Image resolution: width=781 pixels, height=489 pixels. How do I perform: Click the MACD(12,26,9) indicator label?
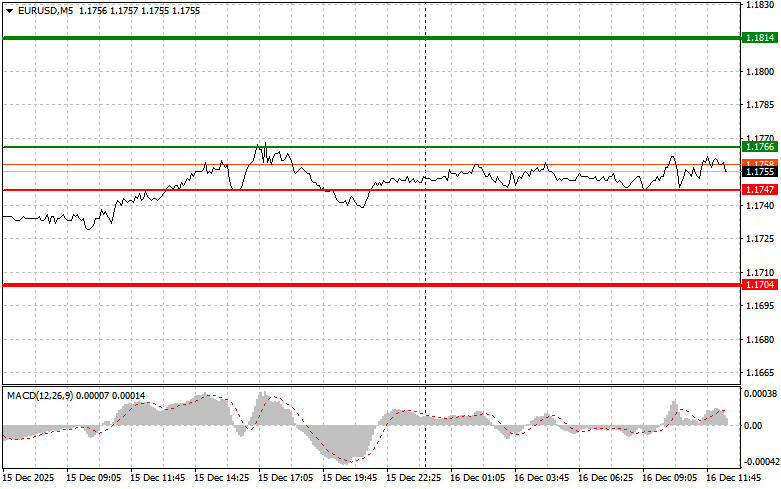40,396
